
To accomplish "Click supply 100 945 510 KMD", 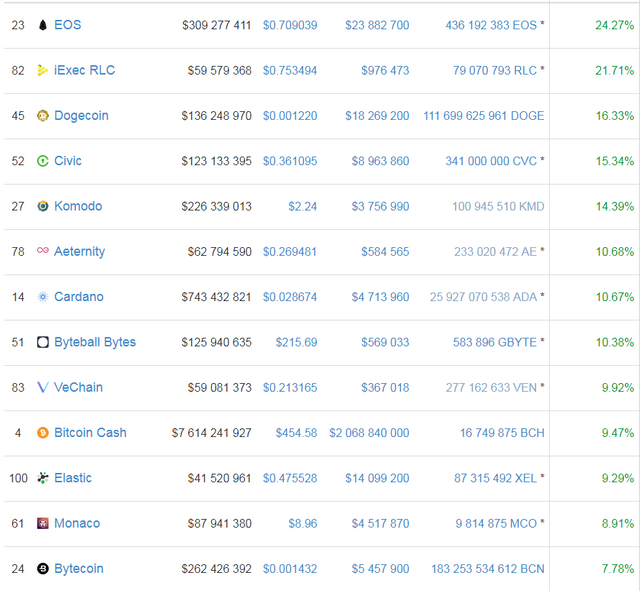I will [498, 207].
